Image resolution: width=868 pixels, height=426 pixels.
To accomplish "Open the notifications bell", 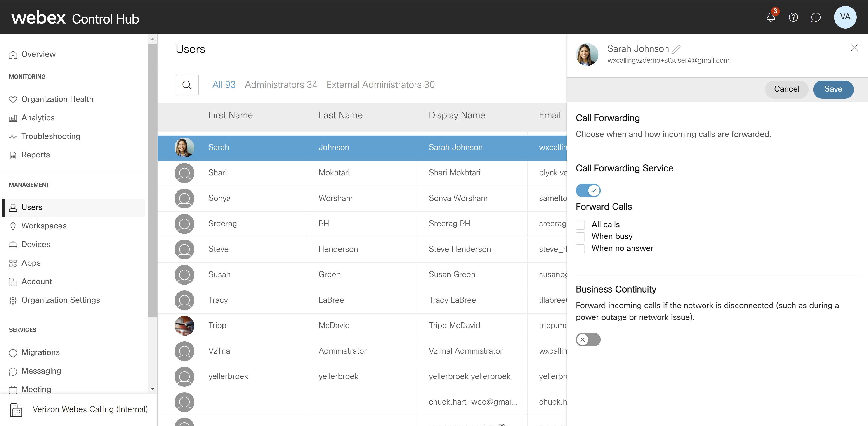I will click(770, 17).
